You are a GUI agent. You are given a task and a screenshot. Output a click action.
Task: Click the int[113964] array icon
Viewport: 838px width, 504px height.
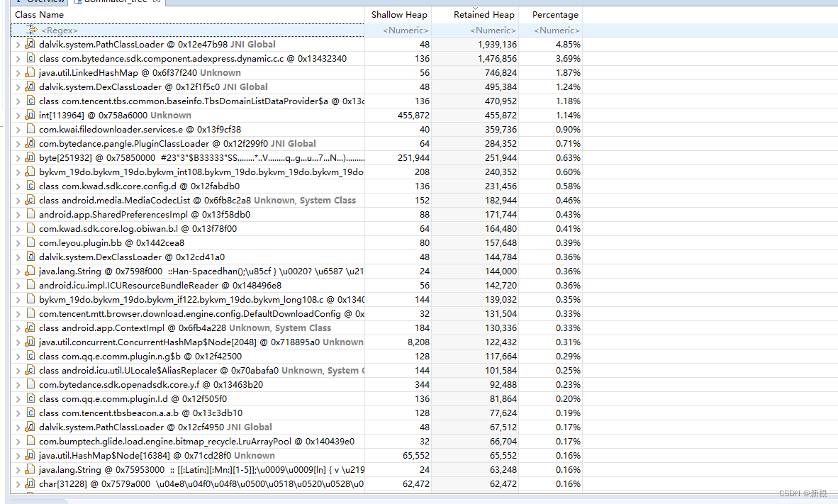[30, 115]
